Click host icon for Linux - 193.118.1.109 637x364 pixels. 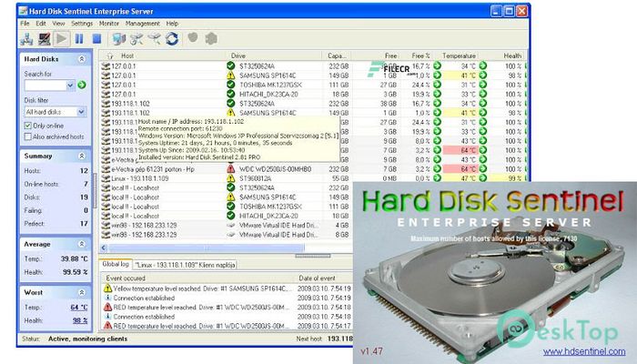106,178
